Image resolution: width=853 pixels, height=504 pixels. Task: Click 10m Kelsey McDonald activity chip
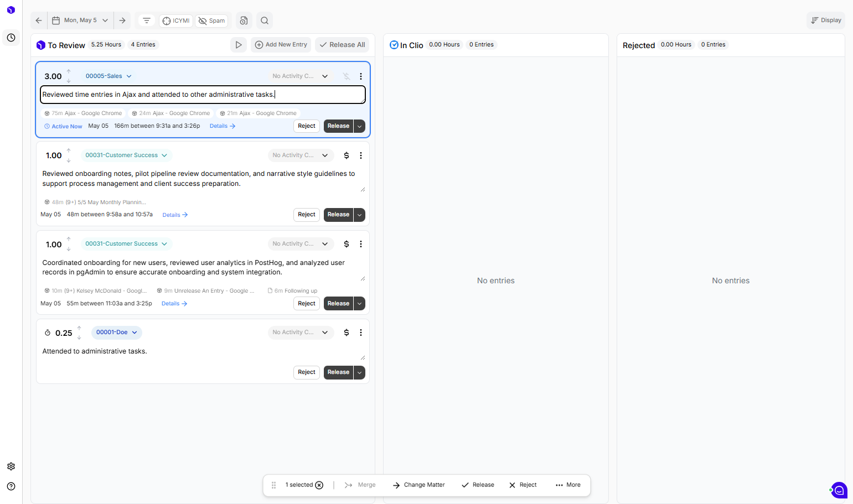(96, 291)
